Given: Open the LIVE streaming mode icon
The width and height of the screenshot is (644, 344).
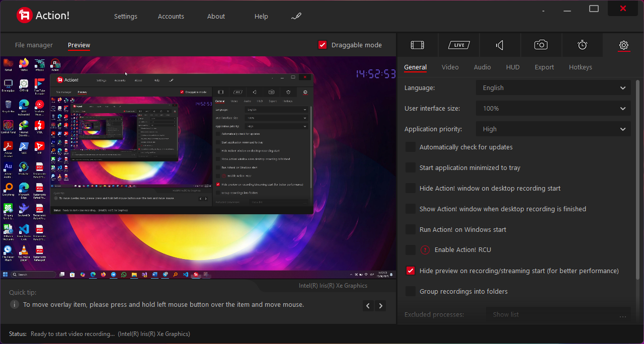Looking at the screenshot, I should [459, 45].
